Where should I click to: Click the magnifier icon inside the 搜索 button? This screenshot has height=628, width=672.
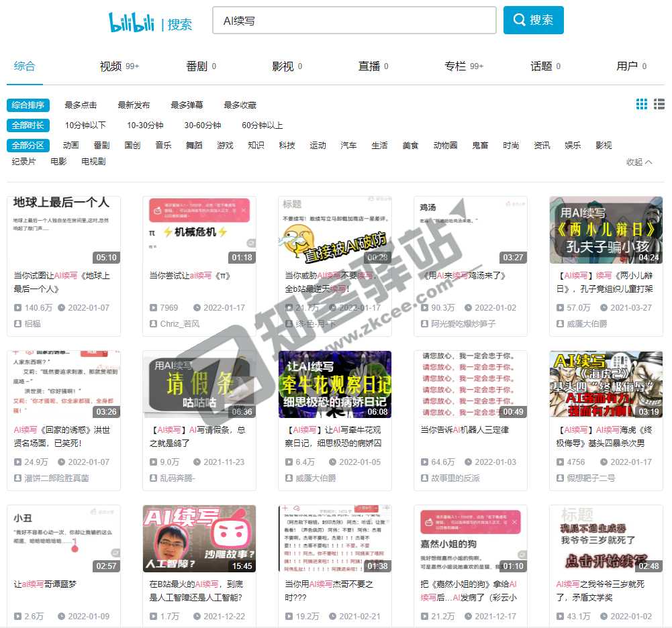tap(518, 20)
